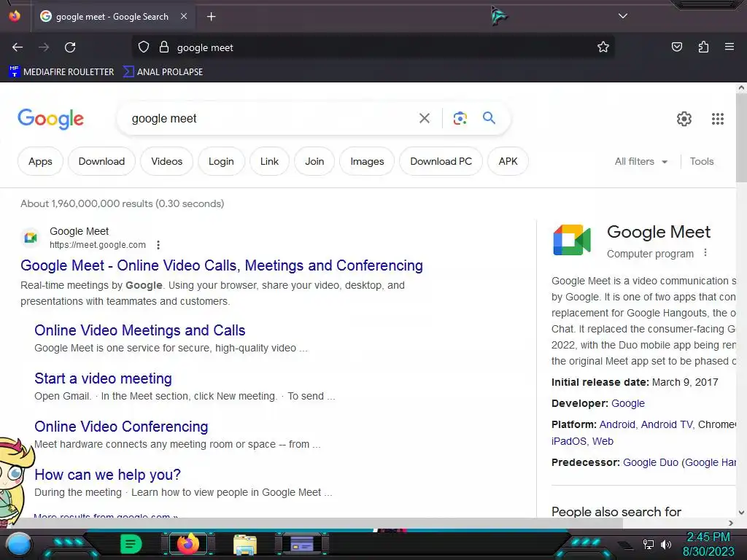Open the browser Extensions icon
The height and width of the screenshot is (560, 747).
[703, 47]
